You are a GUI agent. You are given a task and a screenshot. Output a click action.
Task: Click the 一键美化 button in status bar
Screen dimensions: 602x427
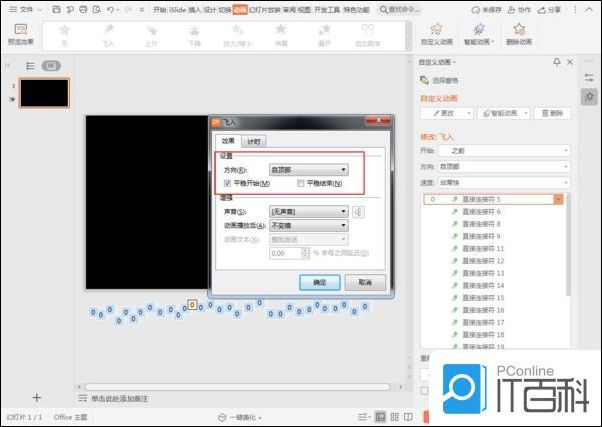coord(240,417)
